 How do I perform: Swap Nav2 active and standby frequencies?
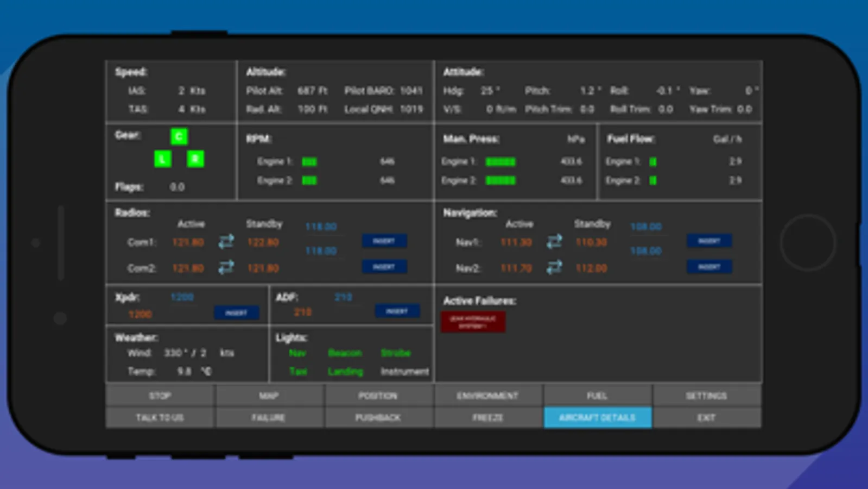pyautogui.click(x=554, y=267)
